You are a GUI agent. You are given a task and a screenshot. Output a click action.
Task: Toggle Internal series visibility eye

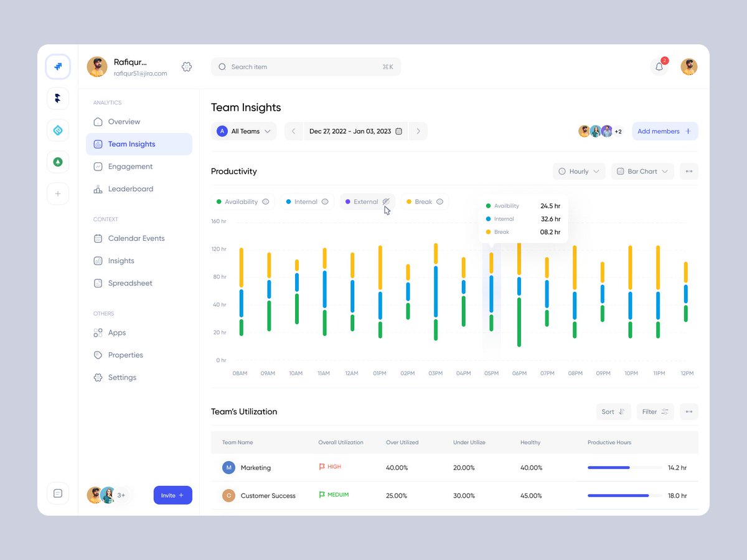(x=325, y=202)
